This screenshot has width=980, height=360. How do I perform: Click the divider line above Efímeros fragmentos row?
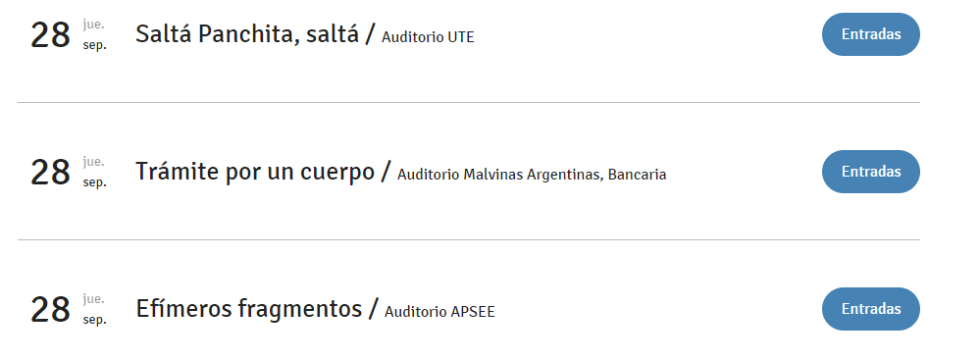coord(469,239)
